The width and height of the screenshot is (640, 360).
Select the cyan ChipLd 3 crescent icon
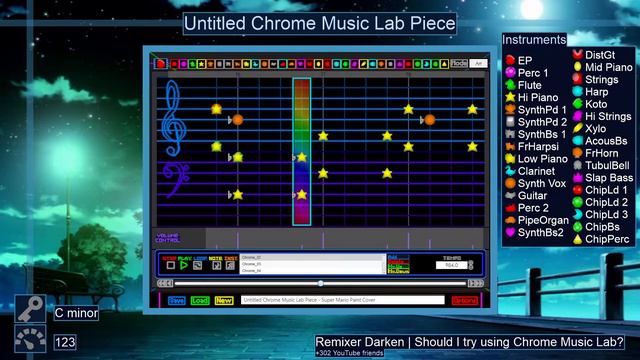point(426,64)
